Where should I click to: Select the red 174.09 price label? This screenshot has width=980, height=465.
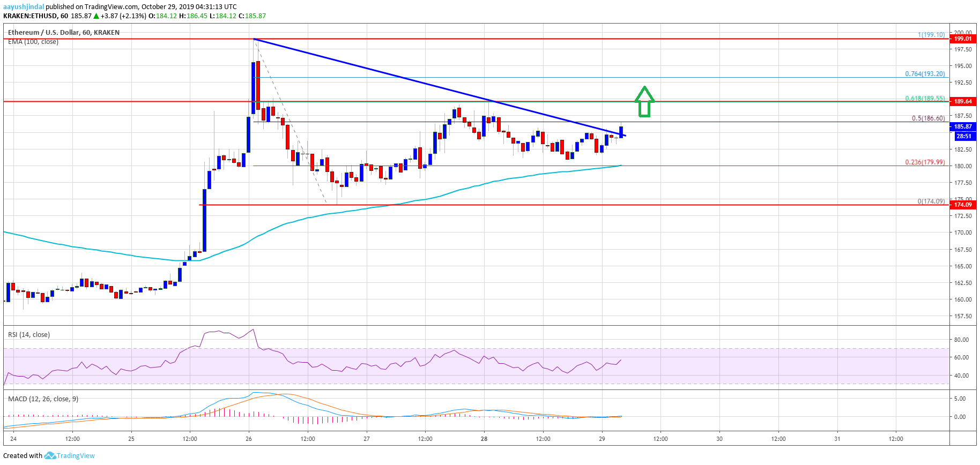point(962,205)
